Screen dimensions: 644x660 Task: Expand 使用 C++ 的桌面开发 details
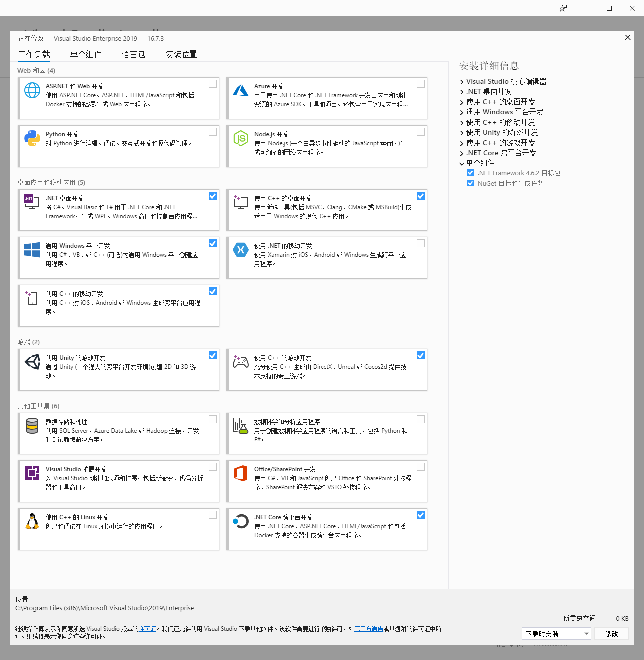[462, 102]
